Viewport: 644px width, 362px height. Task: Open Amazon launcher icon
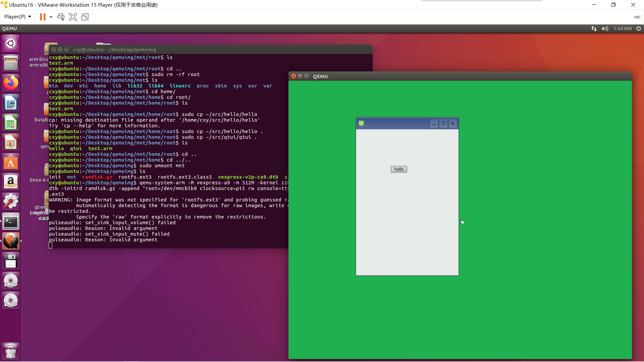point(11,182)
